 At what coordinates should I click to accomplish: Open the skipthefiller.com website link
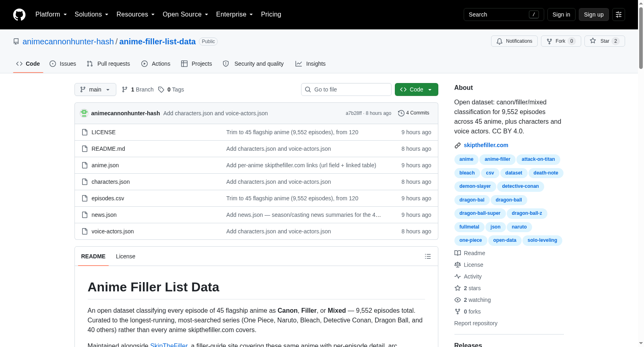[486, 145]
